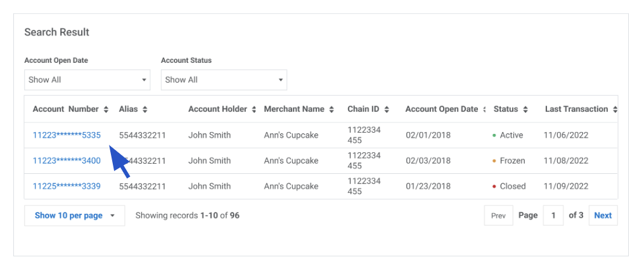Open account 11225*******3339
This screenshot has height=264, width=644.
coord(67,186)
